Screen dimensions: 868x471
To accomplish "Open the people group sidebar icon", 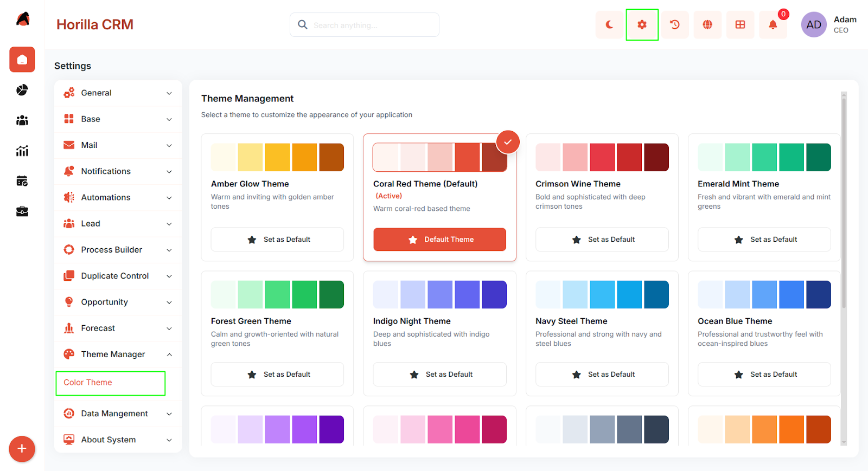I will (x=22, y=120).
